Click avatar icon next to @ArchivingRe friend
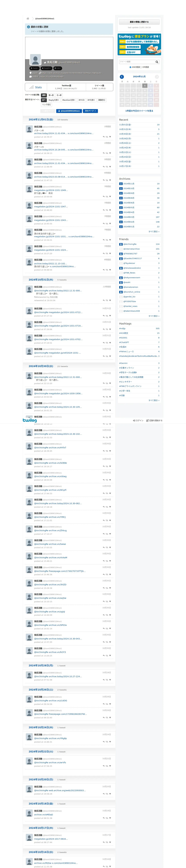This screenshot has width=186, height=868. 121,244
